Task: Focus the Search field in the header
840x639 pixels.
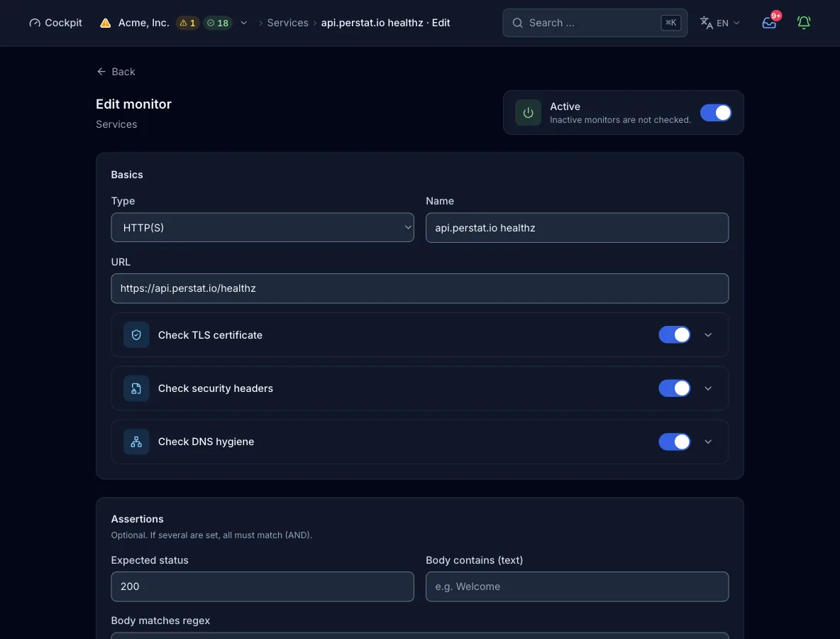Action: 595,23
